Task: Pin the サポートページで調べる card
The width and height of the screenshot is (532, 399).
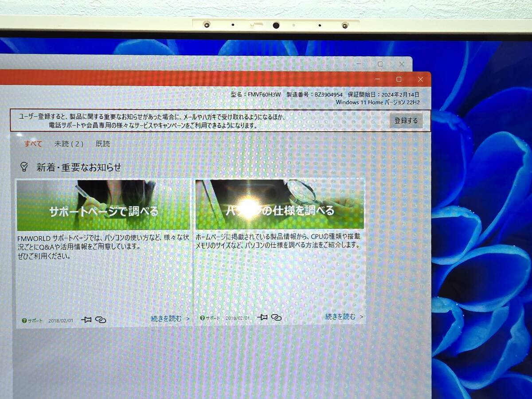Action: 86,320
